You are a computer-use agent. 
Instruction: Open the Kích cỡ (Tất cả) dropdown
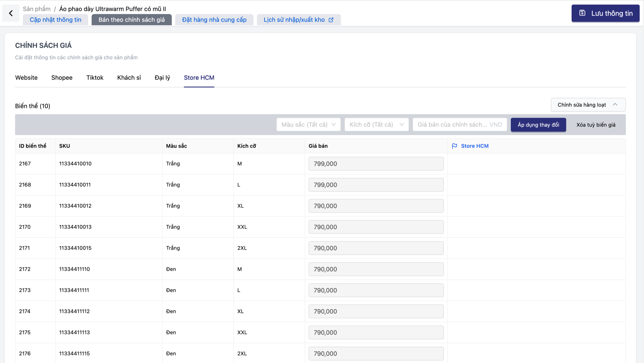point(376,125)
